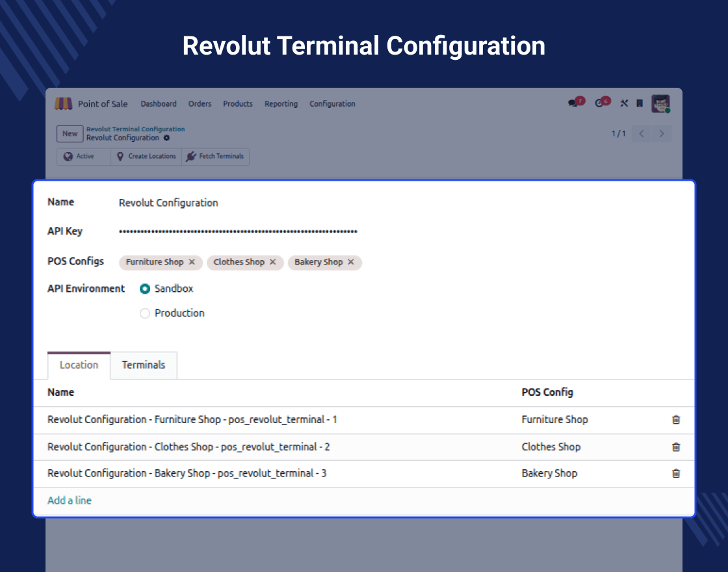Click the Name column header
Viewport: 728px width, 572px height.
coord(61,393)
